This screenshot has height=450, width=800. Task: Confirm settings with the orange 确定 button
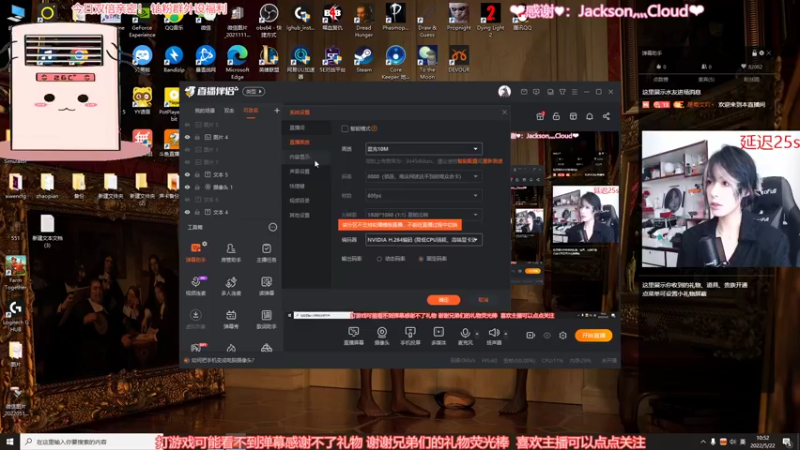pyautogui.click(x=443, y=299)
